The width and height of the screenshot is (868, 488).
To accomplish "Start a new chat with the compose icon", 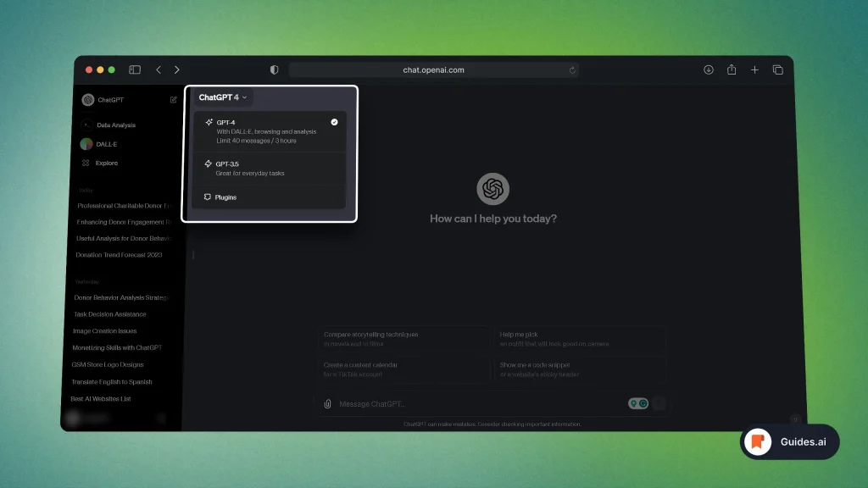I will pyautogui.click(x=173, y=100).
